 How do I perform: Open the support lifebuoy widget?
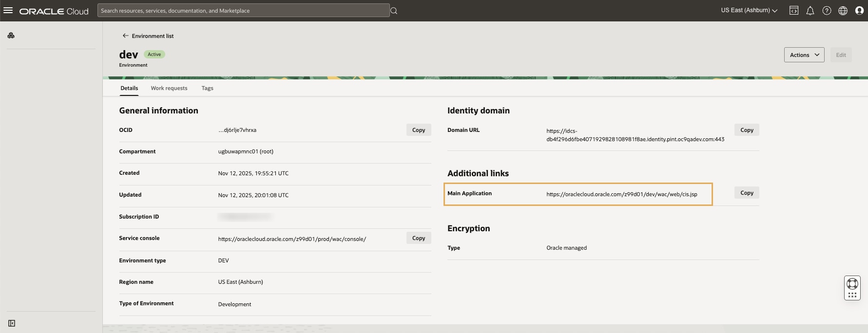852,284
